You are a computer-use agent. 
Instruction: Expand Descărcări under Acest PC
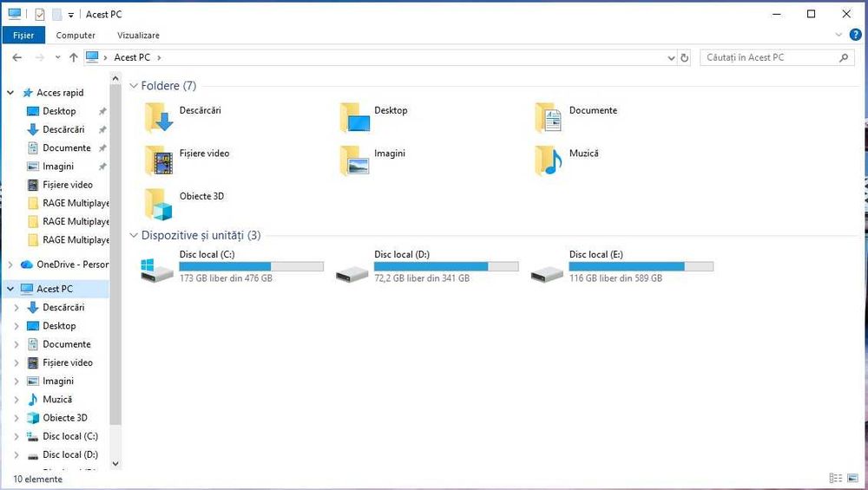[x=16, y=308]
